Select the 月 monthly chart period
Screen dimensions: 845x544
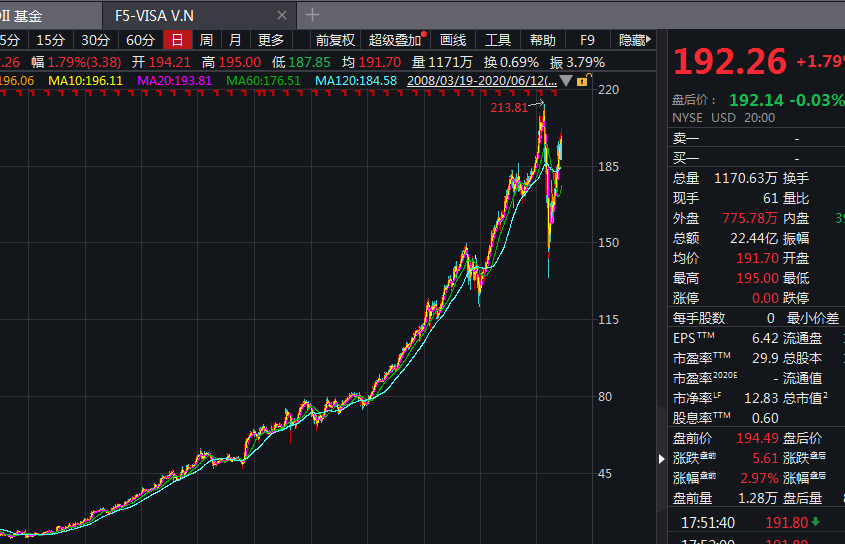pos(235,40)
